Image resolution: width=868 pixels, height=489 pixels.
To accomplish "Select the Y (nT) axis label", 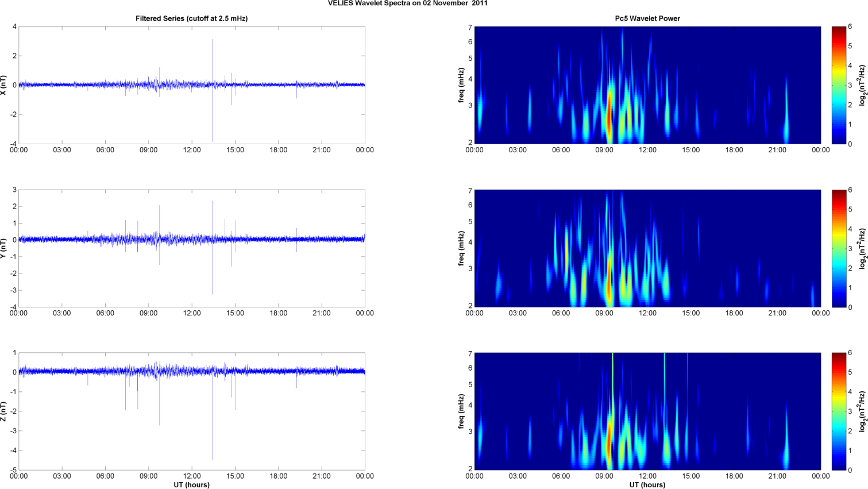I will tap(4, 248).
